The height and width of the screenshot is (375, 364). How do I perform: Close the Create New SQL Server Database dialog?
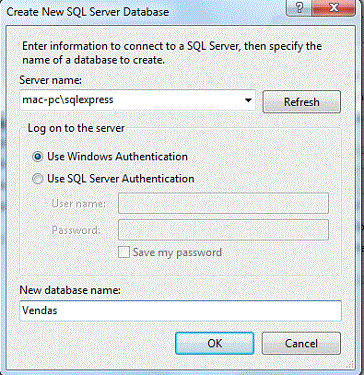pos(333,8)
